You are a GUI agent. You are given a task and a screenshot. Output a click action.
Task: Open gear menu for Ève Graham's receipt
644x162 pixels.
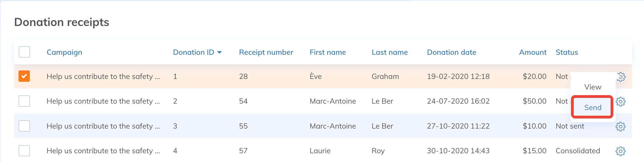coord(621,77)
